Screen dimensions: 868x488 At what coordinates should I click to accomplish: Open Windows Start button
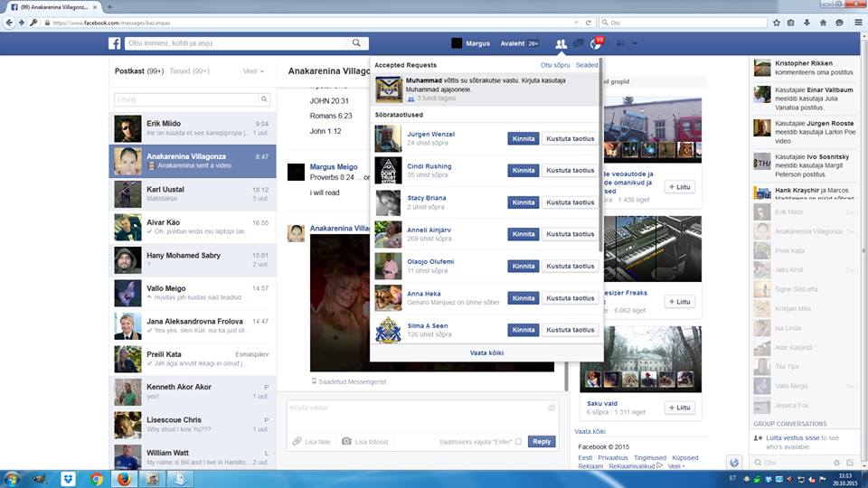(x=12, y=479)
